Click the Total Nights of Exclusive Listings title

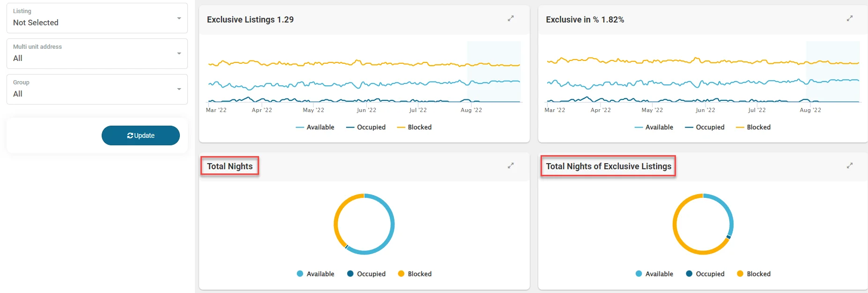pos(608,166)
